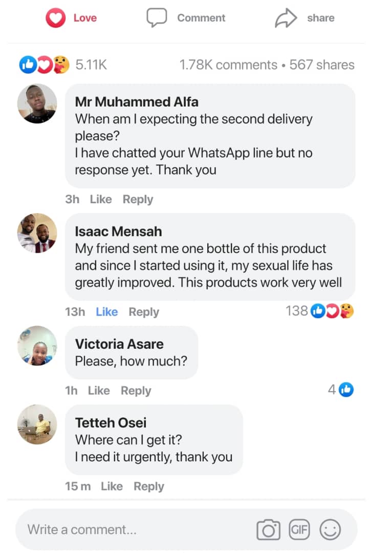The width and height of the screenshot is (392, 553).
Task: Open the GIF picker
Action: coord(299,529)
